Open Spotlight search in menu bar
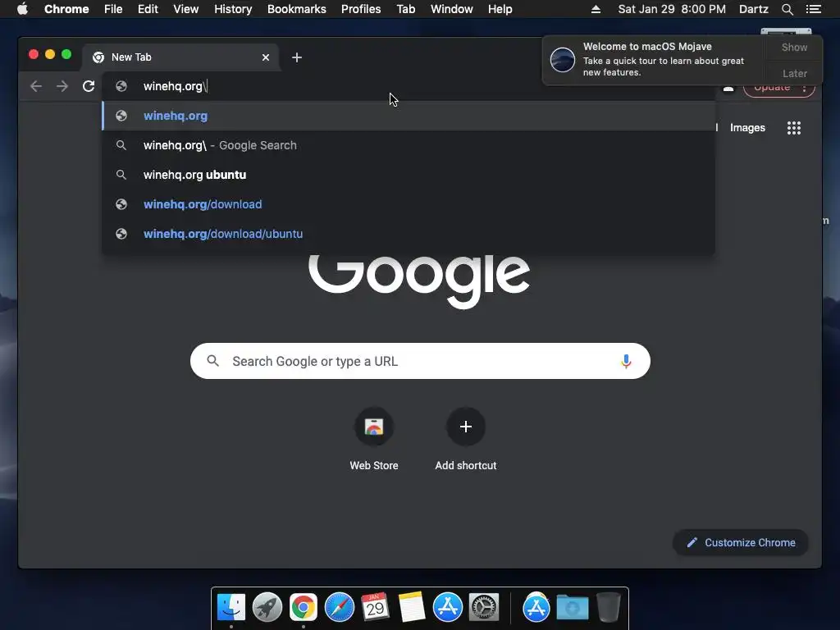Viewport: 840px width, 630px height. point(787,9)
